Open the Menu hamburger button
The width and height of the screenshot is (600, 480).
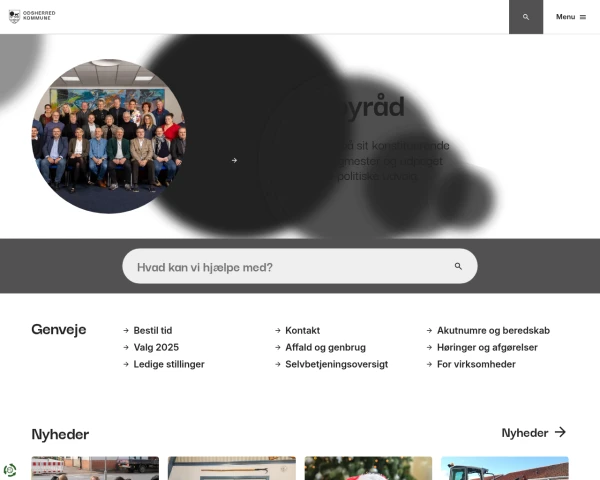pyautogui.click(x=571, y=17)
